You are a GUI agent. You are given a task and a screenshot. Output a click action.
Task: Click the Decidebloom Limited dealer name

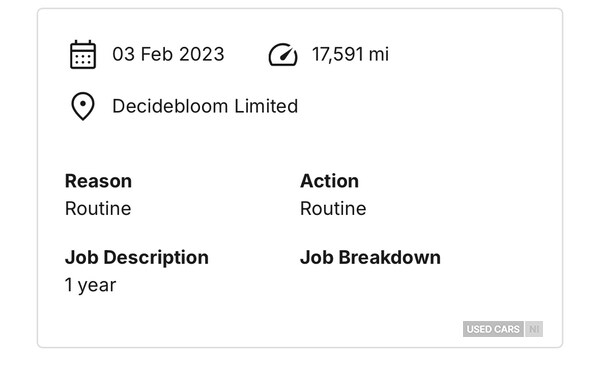coord(205,106)
